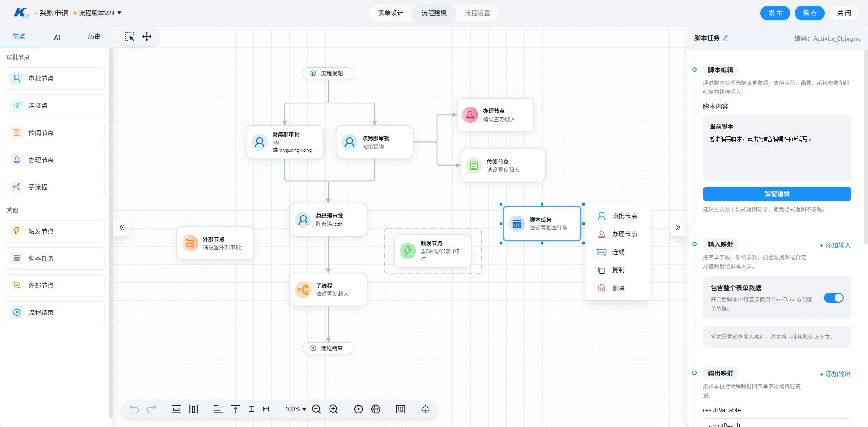Click the pencil icon to rename 脚本任务

(x=726, y=38)
